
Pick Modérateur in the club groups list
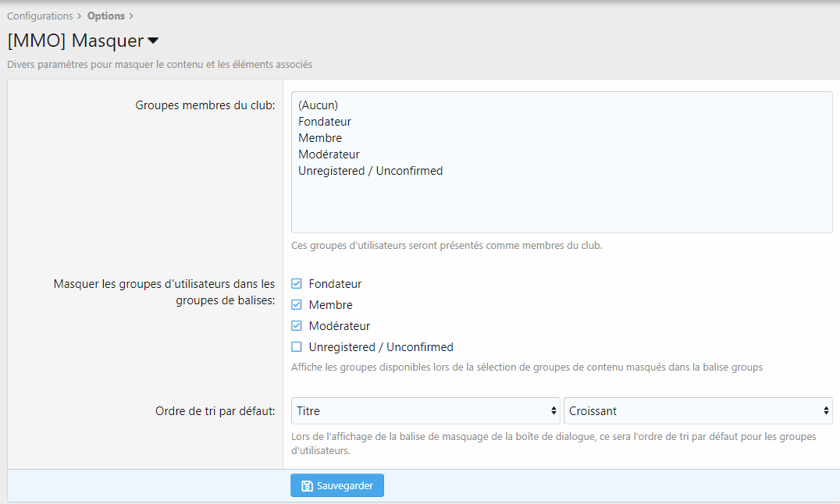(329, 154)
